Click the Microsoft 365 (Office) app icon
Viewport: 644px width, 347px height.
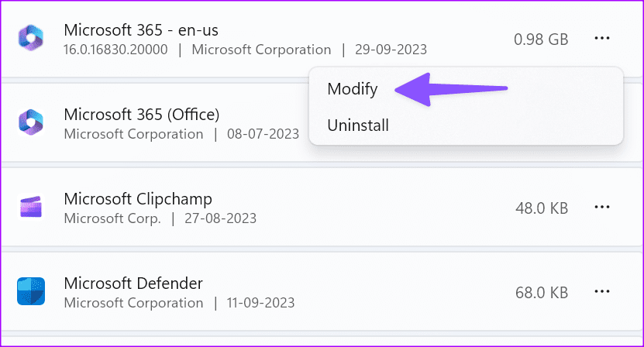[31, 122]
